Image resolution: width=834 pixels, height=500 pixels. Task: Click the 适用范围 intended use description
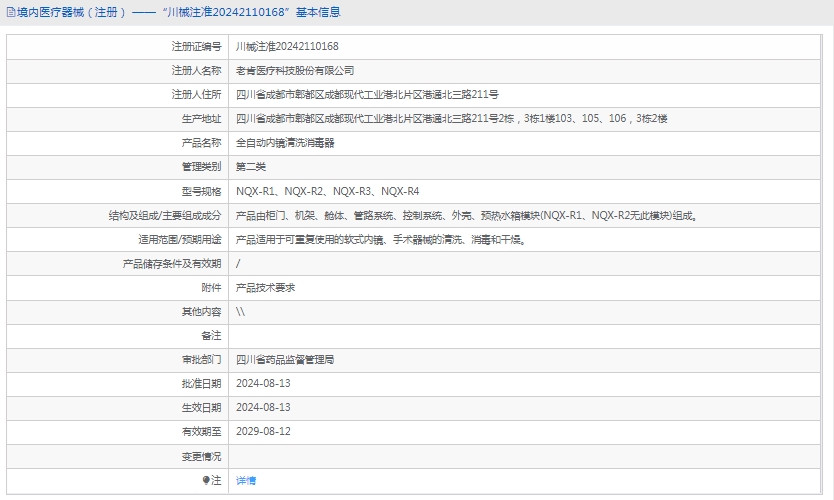[x=380, y=240]
